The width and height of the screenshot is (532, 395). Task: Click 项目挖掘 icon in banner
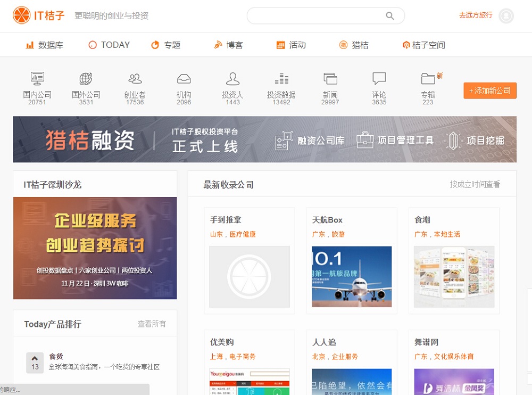(453, 141)
